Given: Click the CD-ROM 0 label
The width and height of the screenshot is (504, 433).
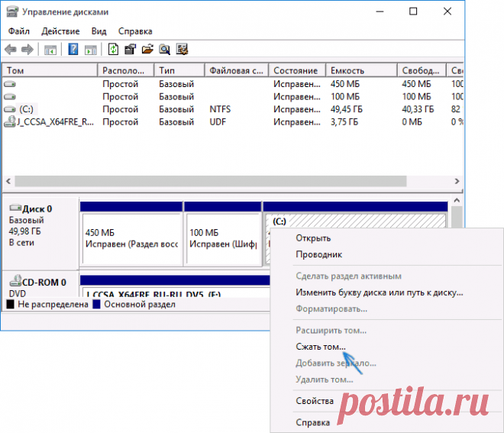Looking at the screenshot, I should [44, 283].
